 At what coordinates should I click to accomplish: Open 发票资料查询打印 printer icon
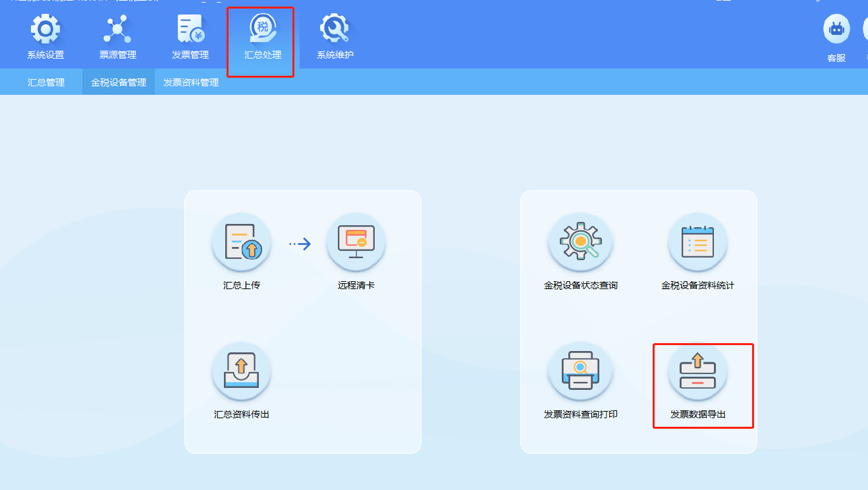click(x=580, y=371)
